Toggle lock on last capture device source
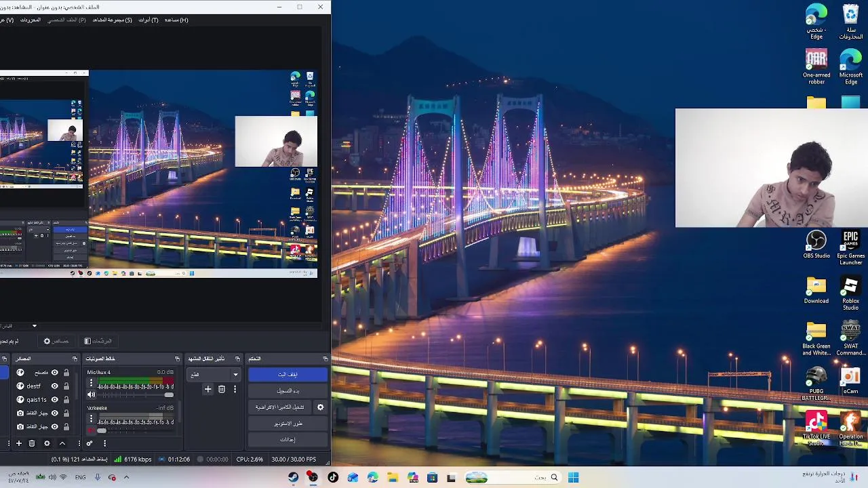Screen dimensions: 868x488 pyautogui.click(x=66, y=426)
